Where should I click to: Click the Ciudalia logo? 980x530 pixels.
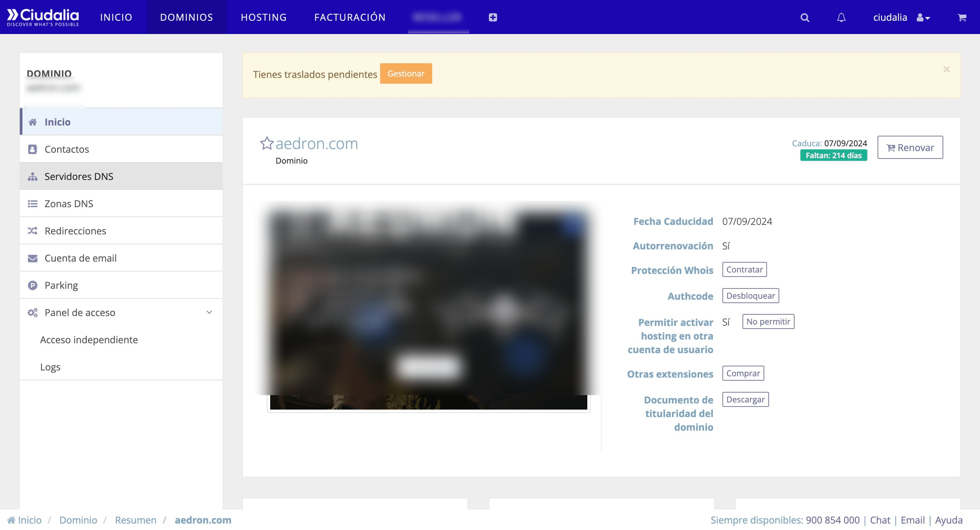(43, 17)
